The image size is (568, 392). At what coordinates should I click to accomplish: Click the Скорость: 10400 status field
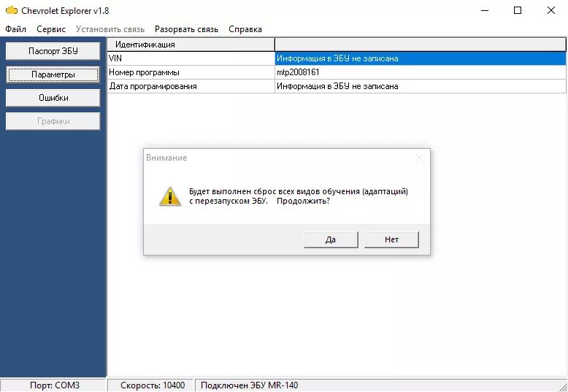click(x=150, y=385)
